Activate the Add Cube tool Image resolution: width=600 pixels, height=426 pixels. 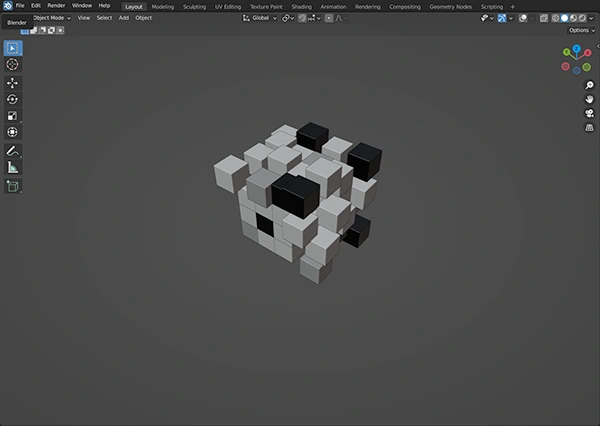click(x=13, y=186)
